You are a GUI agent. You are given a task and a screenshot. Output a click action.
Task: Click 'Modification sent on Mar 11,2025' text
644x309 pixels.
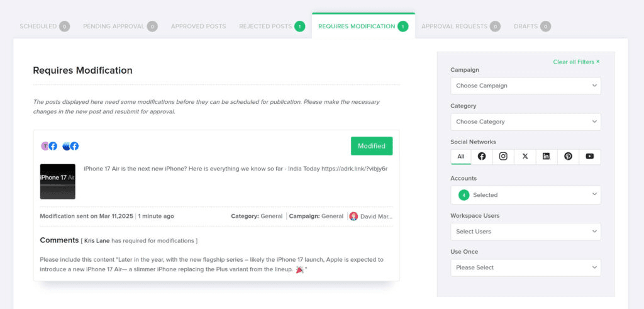point(86,216)
